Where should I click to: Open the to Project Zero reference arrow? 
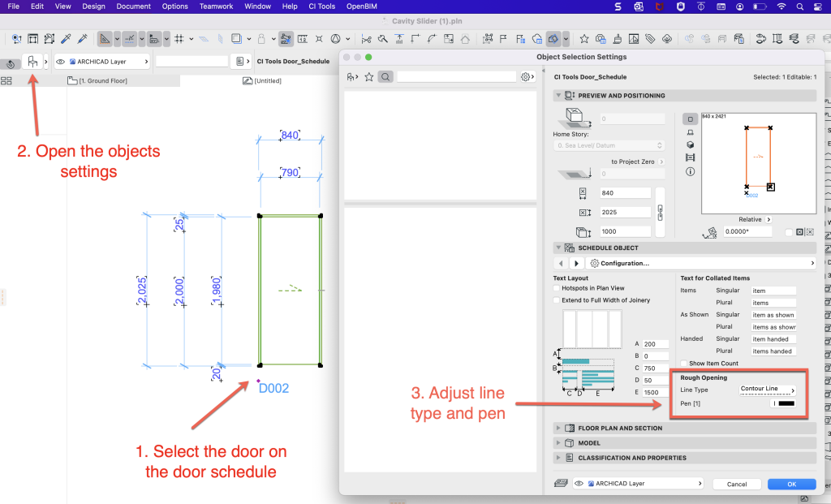click(x=661, y=162)
